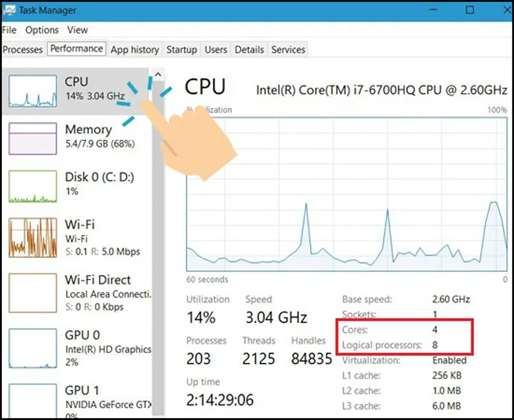Click the processes count 203

click(198, 359)
